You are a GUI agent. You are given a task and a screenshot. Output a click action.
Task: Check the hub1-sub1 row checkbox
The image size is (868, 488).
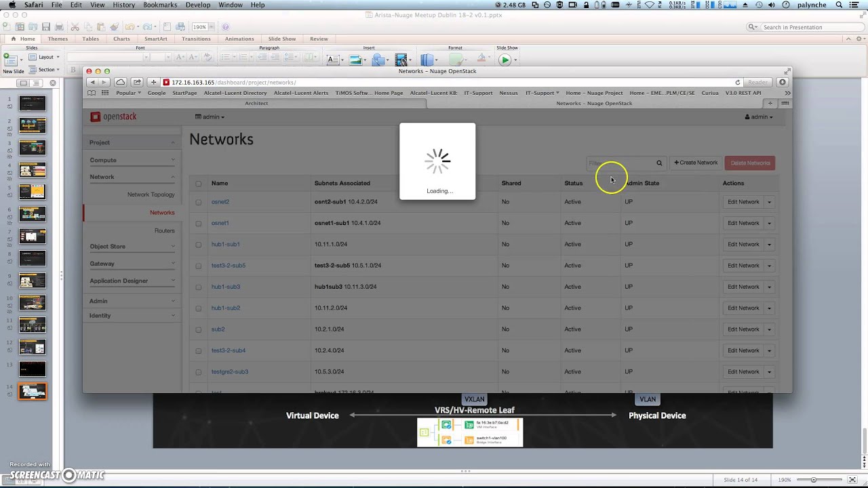[x=199, y=244]
